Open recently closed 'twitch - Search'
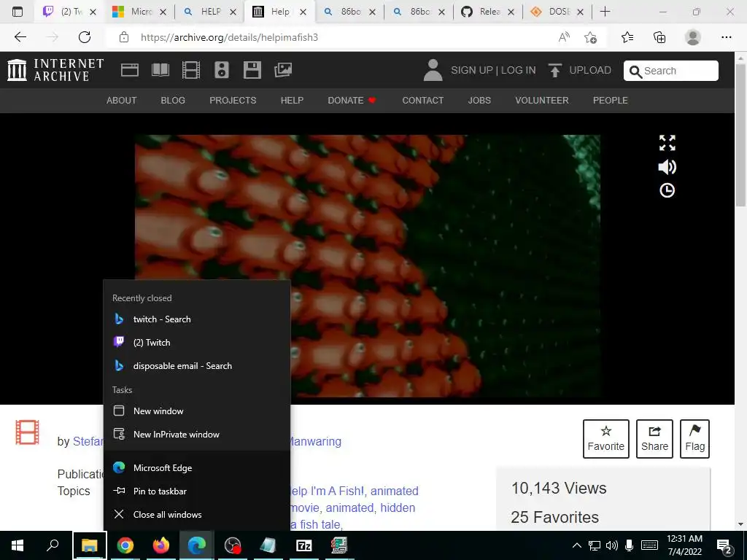The height and width of the screenshot is (560, 747). (x=197, y=319)
